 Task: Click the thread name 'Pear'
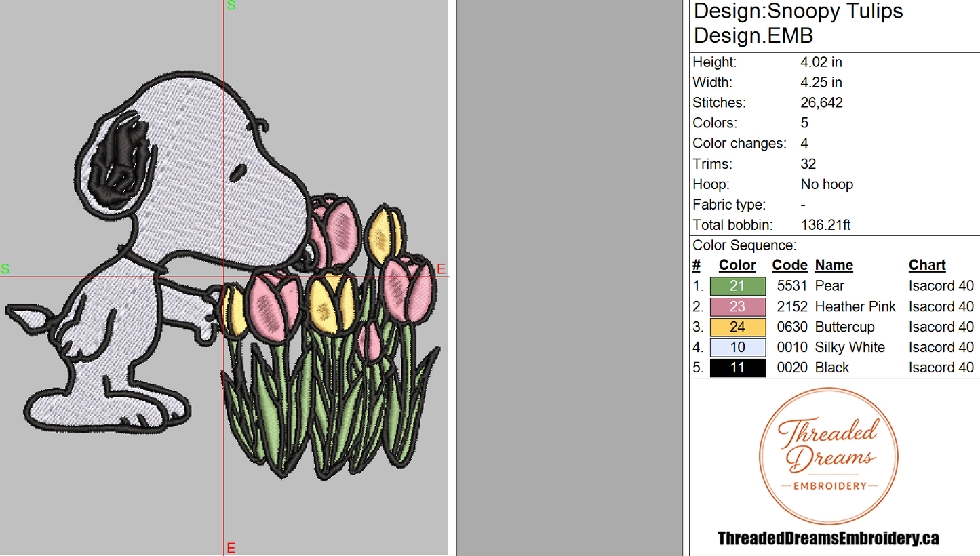click(x=829, y=286)
